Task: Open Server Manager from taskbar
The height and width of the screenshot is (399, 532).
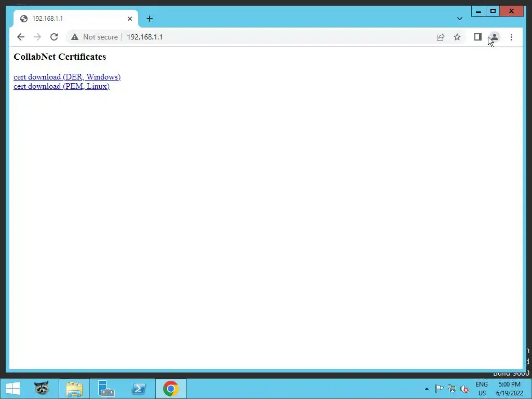Action: pyautogui.click(x=106, y=389)
